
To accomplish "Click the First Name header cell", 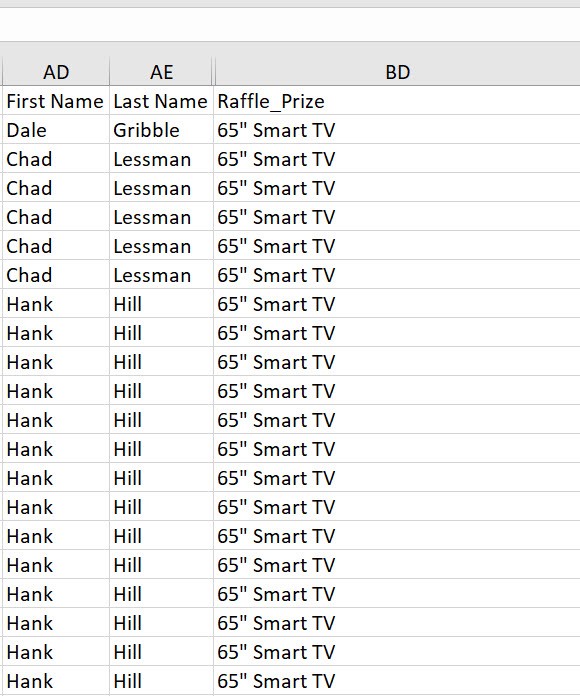I will (x=56, y=101).
